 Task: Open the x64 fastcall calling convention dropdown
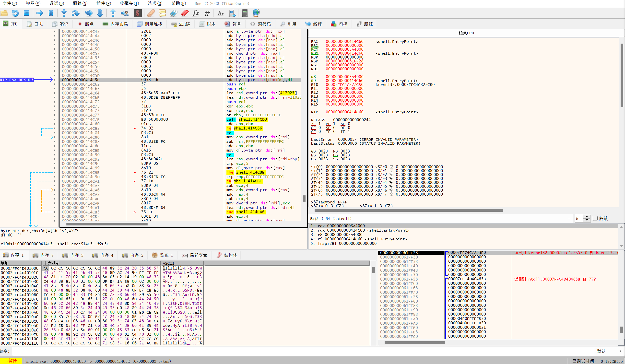[x=440, y=218]
